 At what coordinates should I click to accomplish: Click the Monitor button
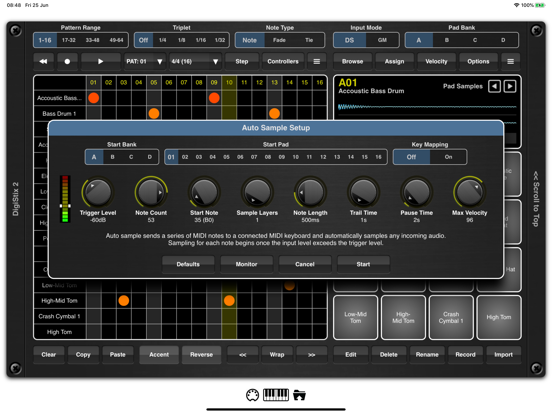pos(246,264)
